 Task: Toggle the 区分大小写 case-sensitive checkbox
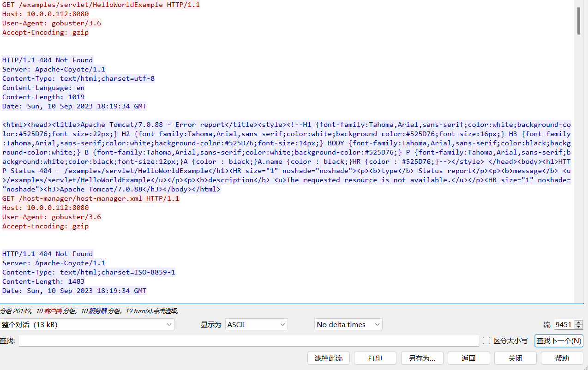coord(486,340)
